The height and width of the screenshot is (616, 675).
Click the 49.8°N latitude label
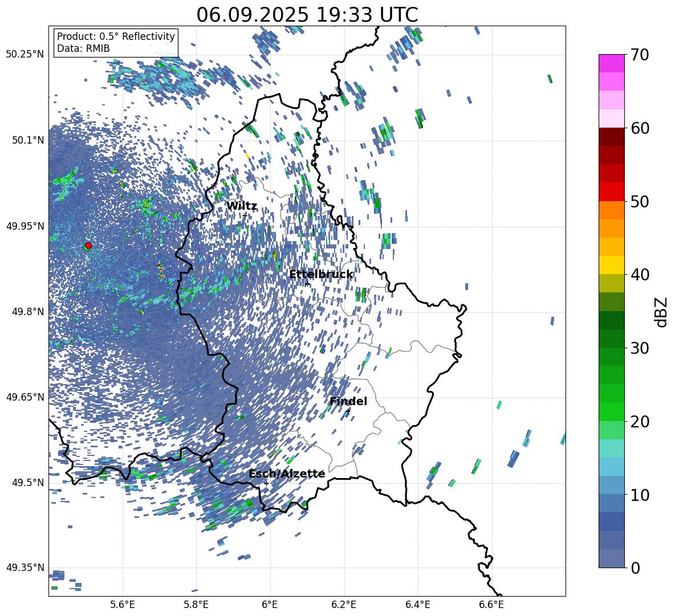(x=29, y=312)
